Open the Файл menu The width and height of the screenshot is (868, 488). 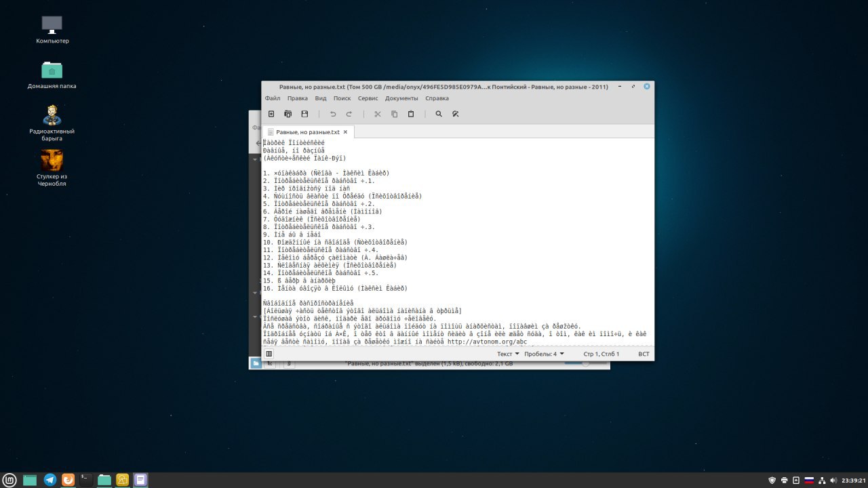pyautogui.click(x=273, y=98)
